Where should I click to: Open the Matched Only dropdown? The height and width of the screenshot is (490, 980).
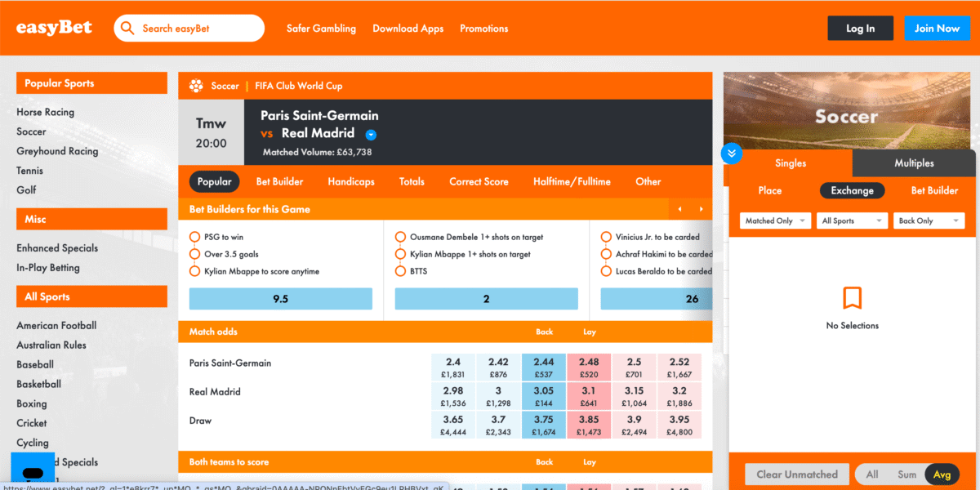776,220
